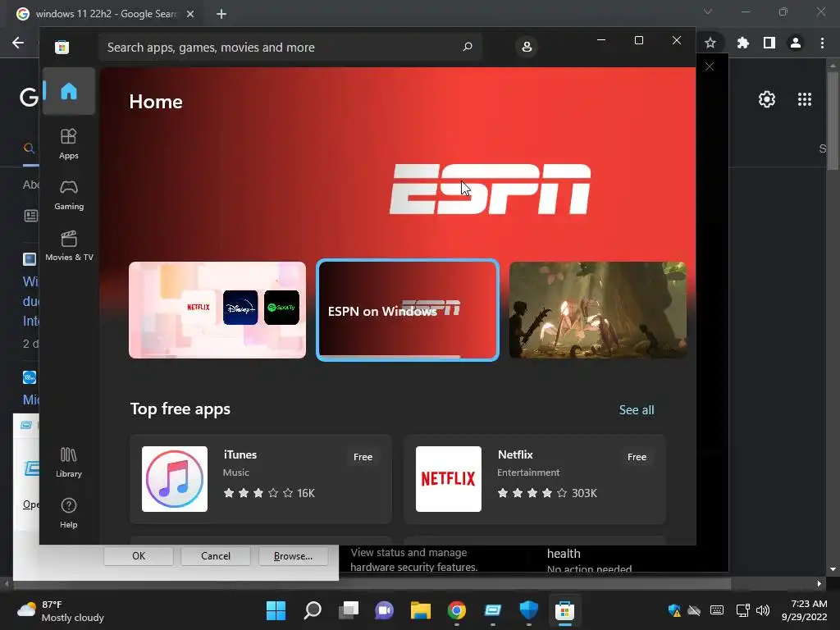Open File Explorer on taskbar

(x=421, y=610)
